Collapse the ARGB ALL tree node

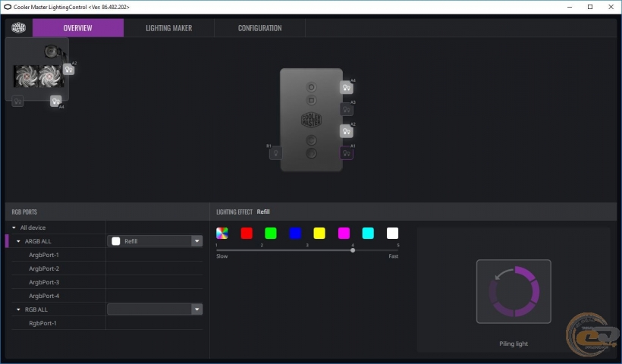click(x=18, y=241)
